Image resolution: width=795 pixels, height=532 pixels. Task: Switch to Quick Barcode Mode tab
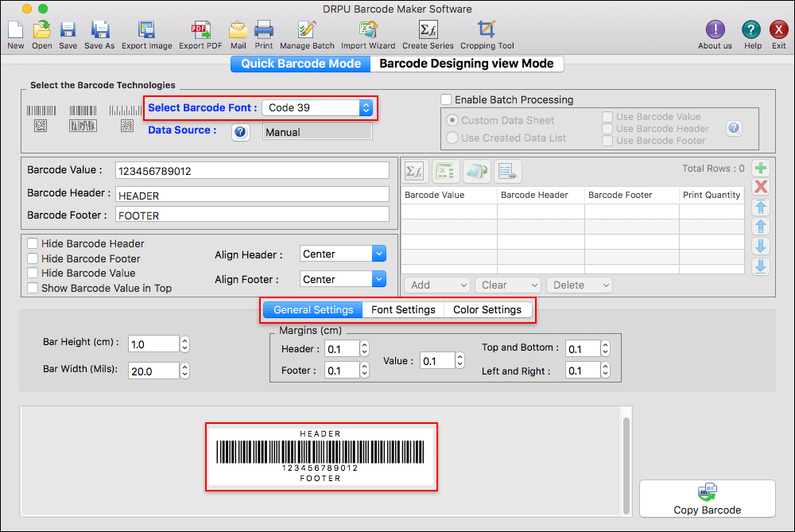click(x=301, y=64)
